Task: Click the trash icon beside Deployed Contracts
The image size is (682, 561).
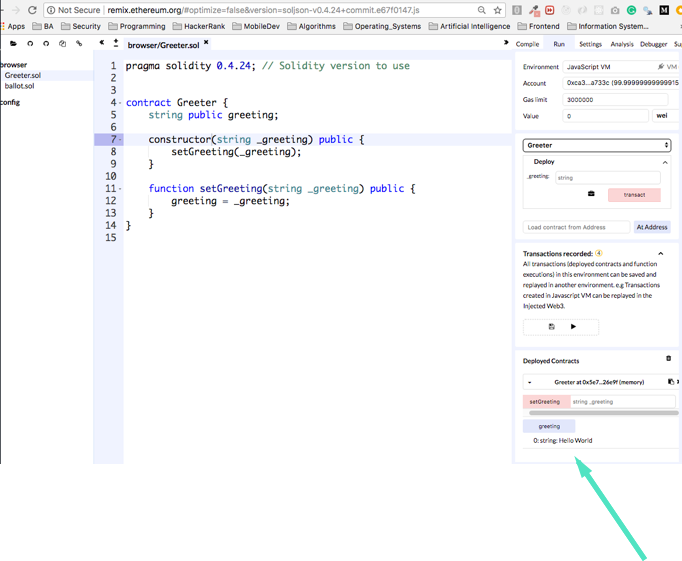Action: coord(668,359)
